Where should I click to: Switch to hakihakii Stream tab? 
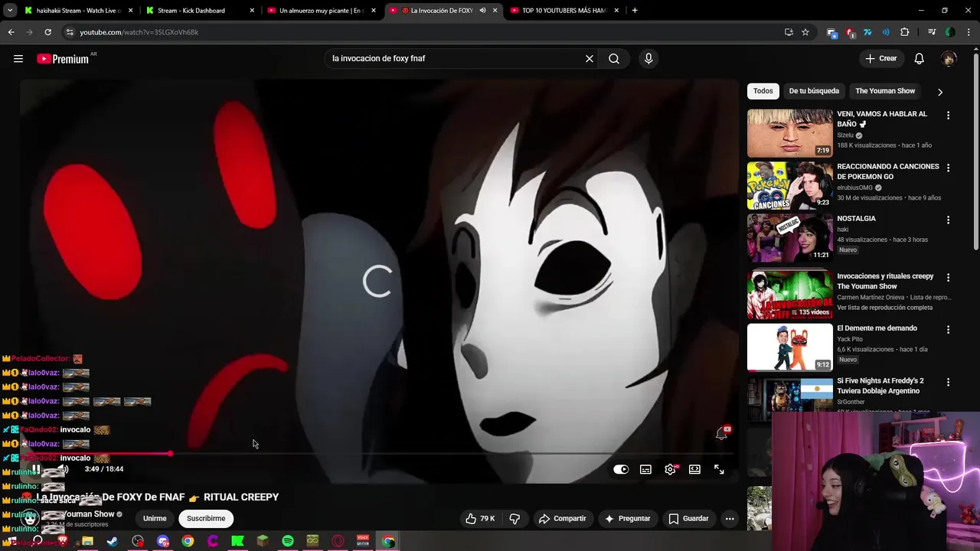pos(77,11)
